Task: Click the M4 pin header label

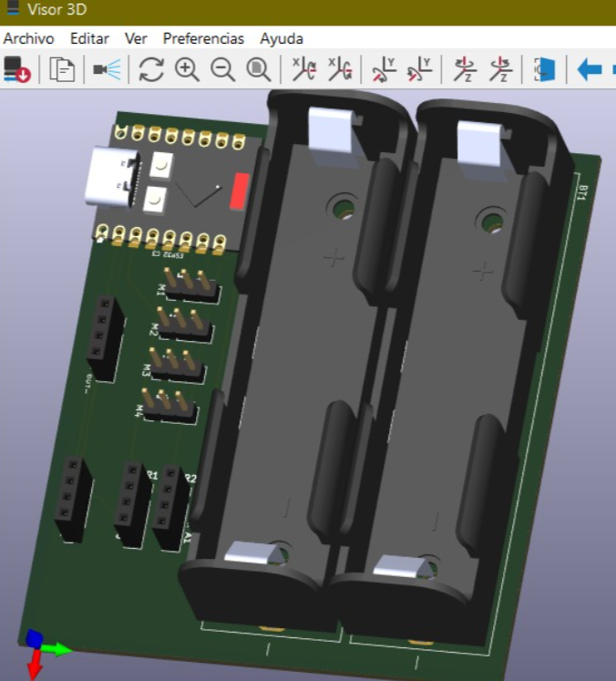Action: (x=139, y=411)
